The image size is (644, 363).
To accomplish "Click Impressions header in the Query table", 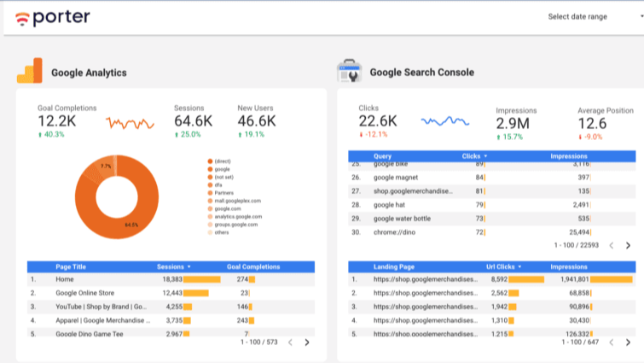I will click(x=568, y=156).
